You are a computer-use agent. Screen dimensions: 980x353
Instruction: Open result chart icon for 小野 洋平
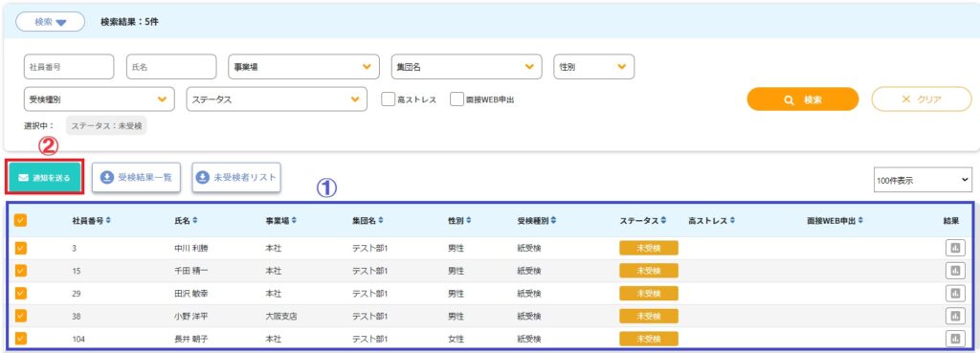[954, 316]
